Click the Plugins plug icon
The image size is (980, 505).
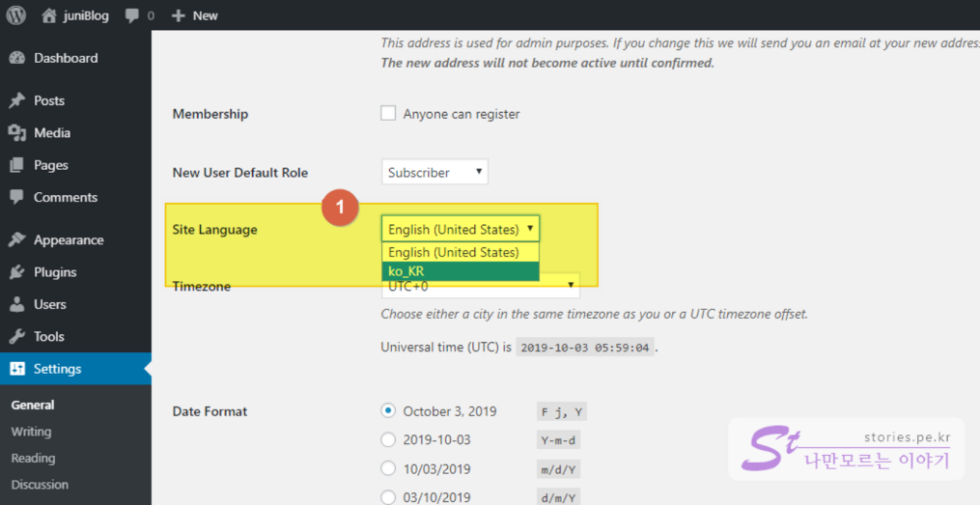pyautogui.click(x=17, y=272)
